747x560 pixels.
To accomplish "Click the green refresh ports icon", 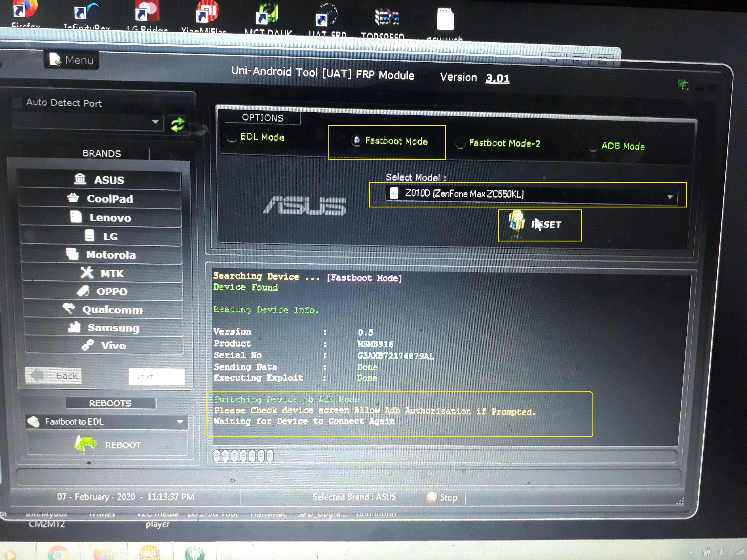I will (178, 125).
